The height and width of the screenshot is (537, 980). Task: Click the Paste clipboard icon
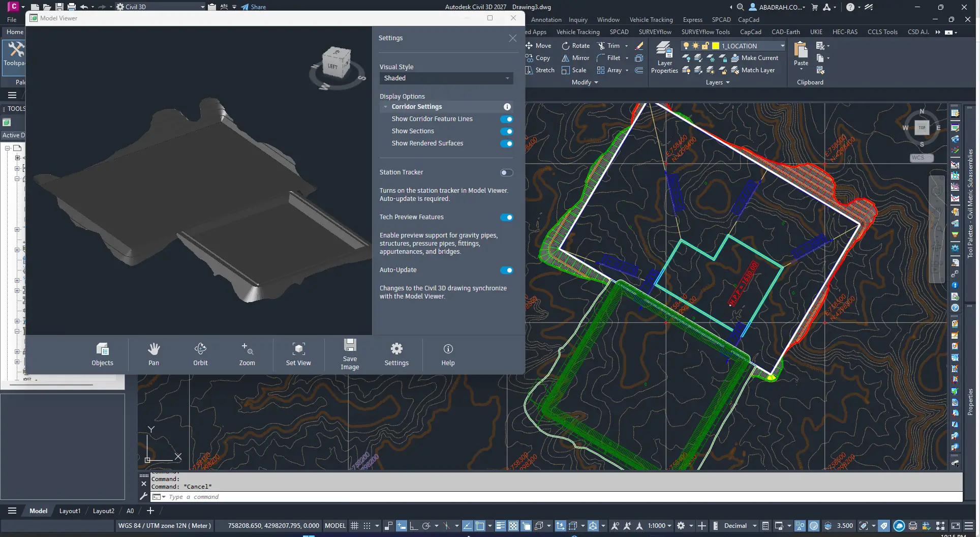[801, 50]
